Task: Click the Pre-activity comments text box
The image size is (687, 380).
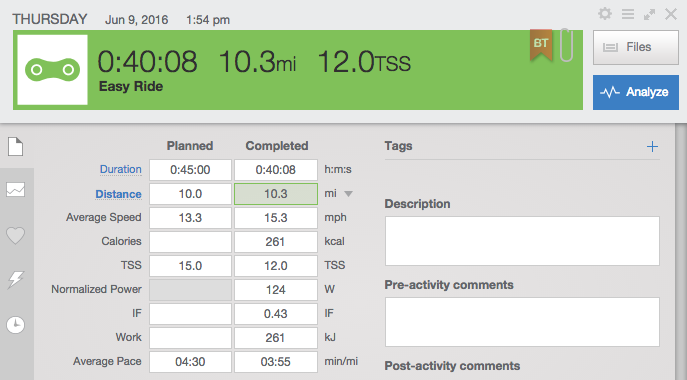Action: click(x=522, y=322)
